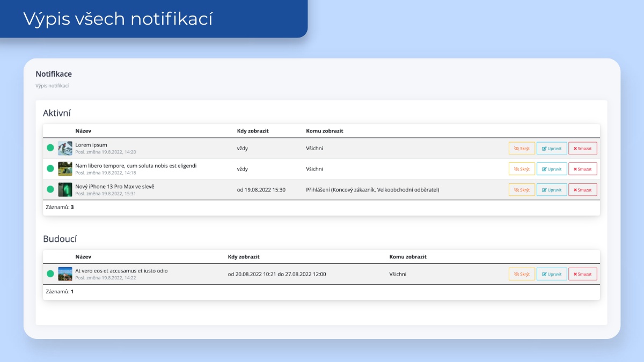644x362 pixels.
Task: Click title Nam libero tempore, cum soluta nobis
Action: [x=136, y=166]
